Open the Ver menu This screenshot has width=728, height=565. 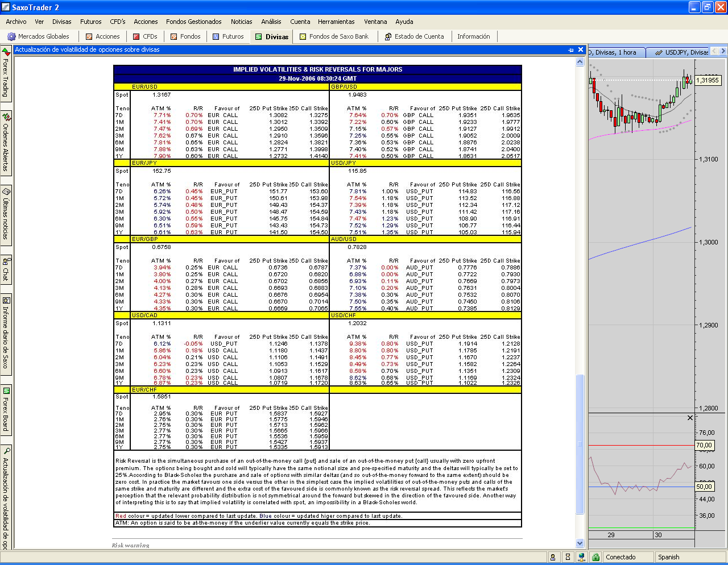(39, 22)
